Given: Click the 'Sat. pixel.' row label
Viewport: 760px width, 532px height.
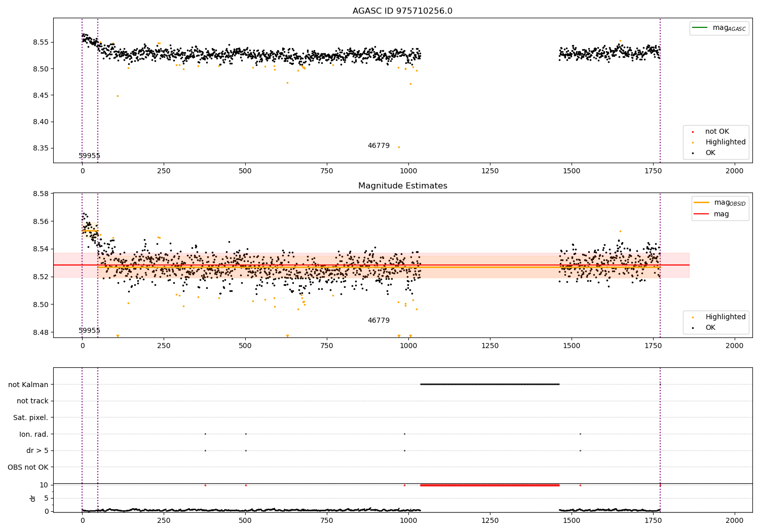Looking at the screenshot, I should tap(30, 418).
